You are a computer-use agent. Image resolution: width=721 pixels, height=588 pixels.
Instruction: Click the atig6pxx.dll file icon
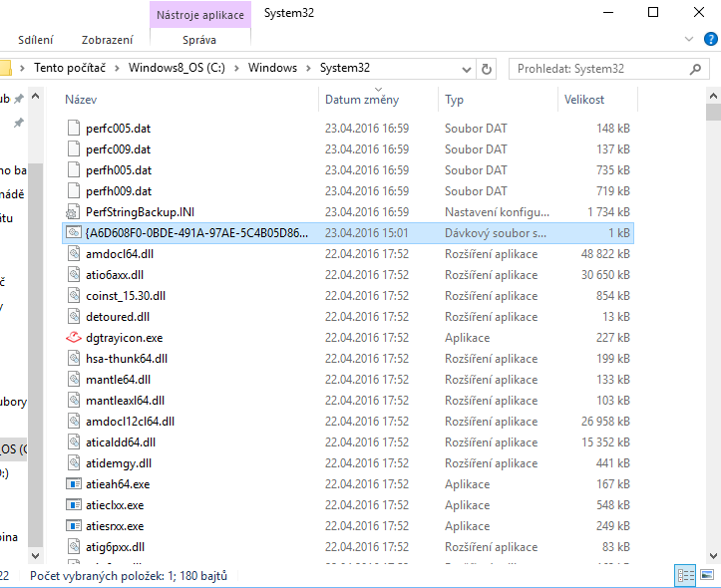[x=74, y=547]
